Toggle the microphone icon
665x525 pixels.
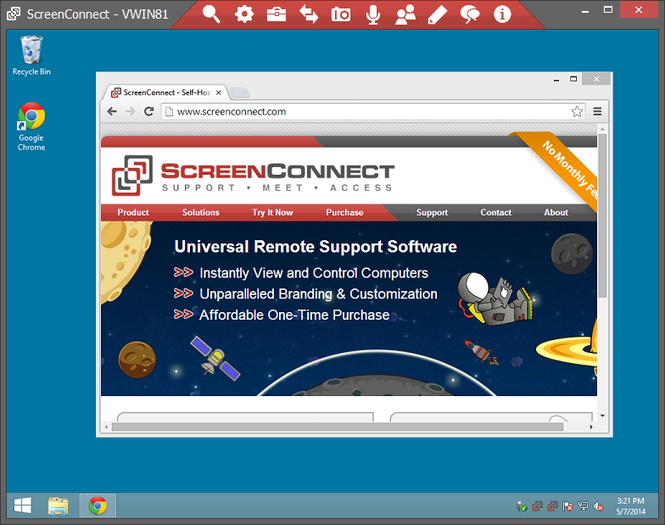coord(373,14)
